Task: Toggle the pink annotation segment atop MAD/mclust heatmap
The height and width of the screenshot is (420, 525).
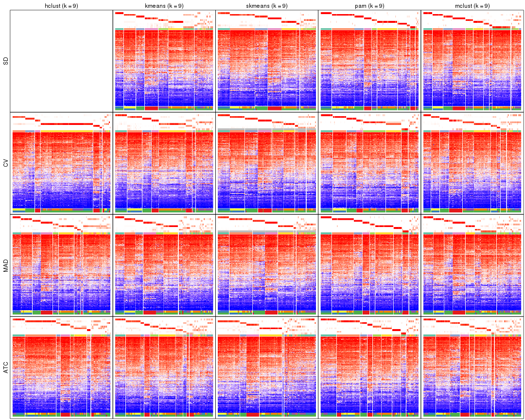Action: (x=459, y=232)
